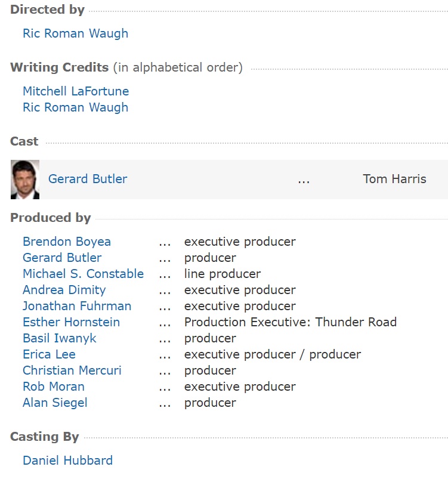
Task: Click Gerard Butler in the producers list
Action: click(62, 258)
